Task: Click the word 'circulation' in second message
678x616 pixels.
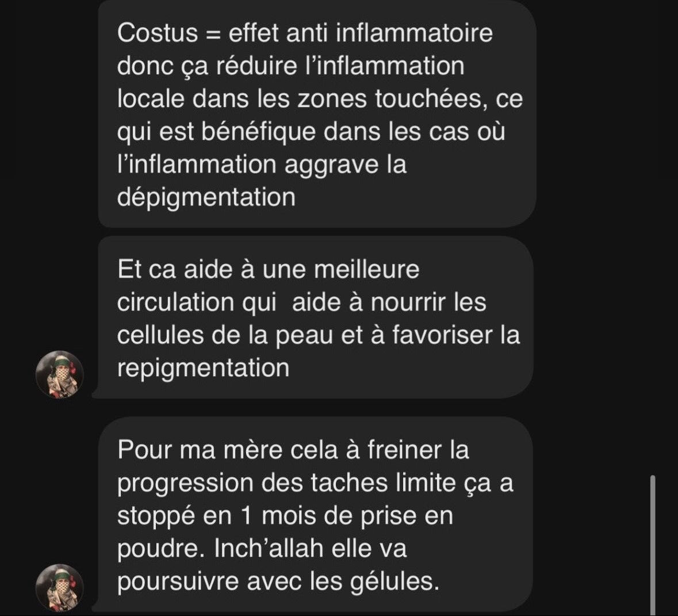Action: 175,302
